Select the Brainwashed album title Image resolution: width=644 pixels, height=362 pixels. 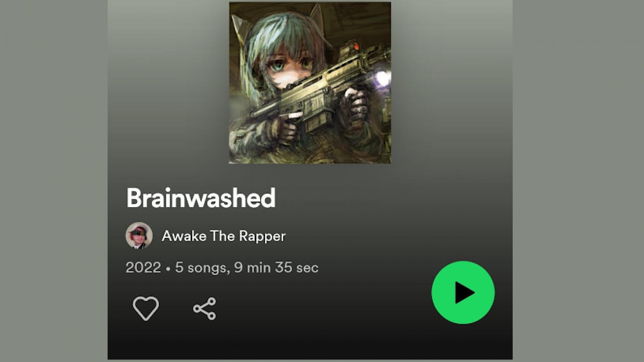(201, 198)
